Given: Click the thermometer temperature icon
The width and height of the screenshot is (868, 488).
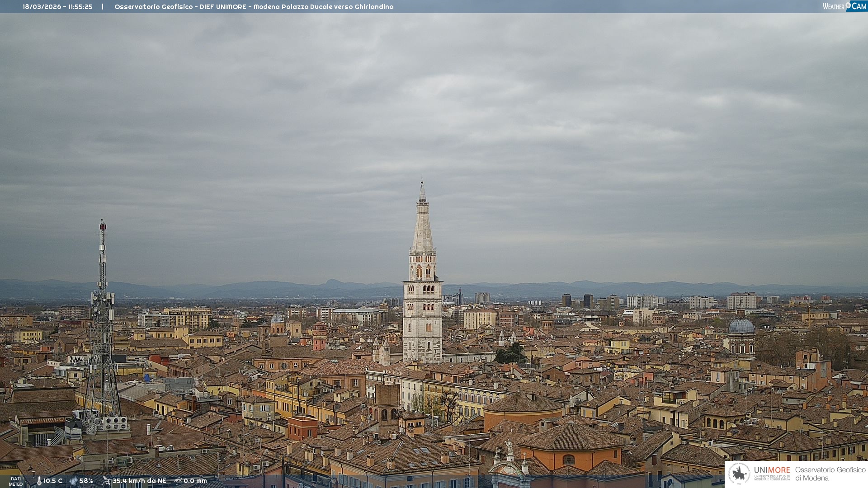Looking at the screenshot, I should pos(39,481).
